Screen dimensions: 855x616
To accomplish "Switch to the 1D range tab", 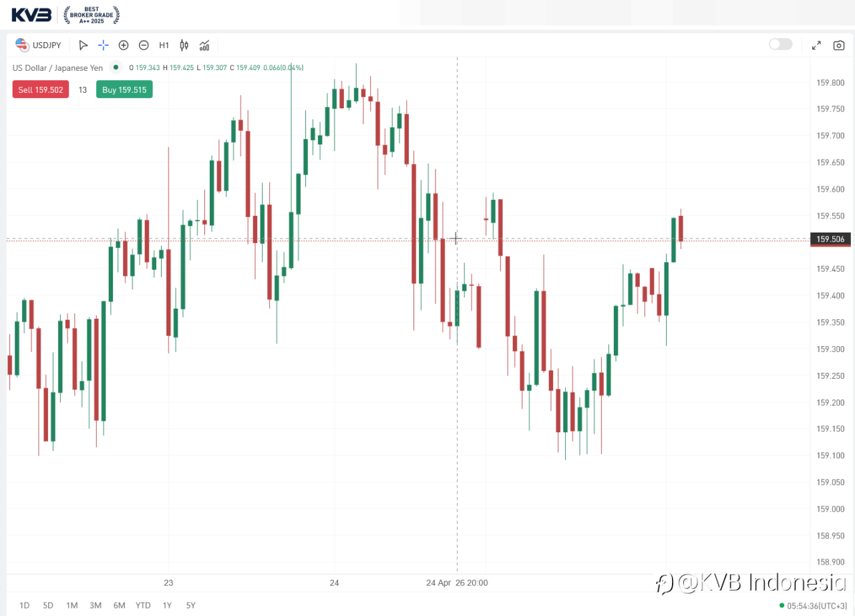I will (25, 605).
